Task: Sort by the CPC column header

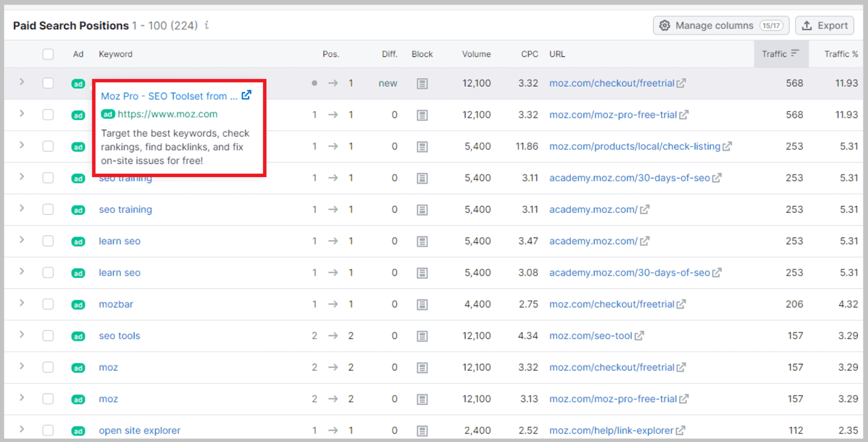Action: point(529,54)
